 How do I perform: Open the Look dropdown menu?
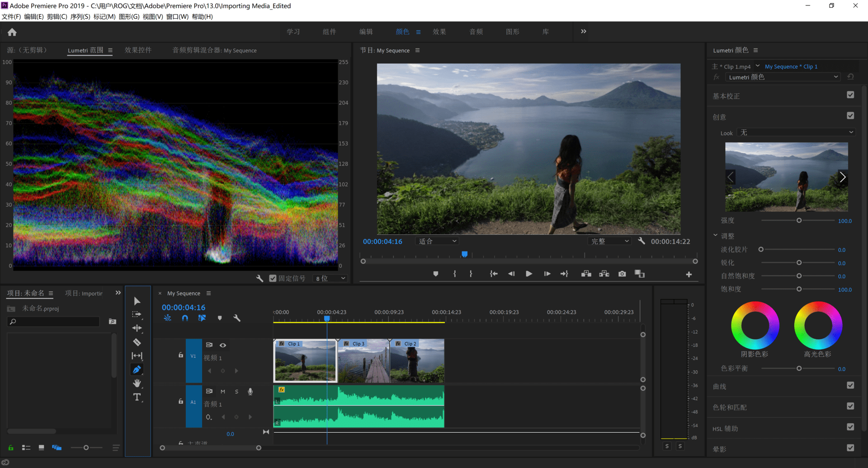(796, 132)
